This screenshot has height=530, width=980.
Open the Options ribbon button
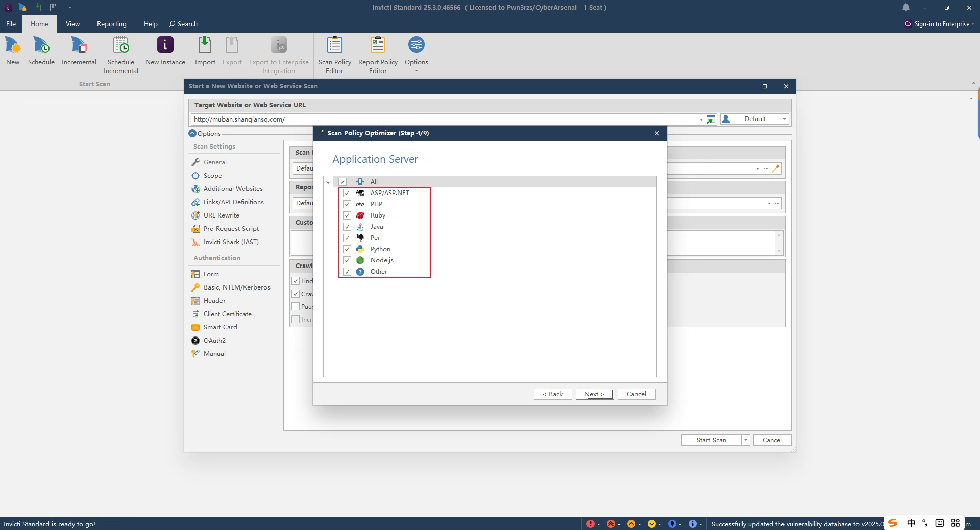(x=416, y=54)
